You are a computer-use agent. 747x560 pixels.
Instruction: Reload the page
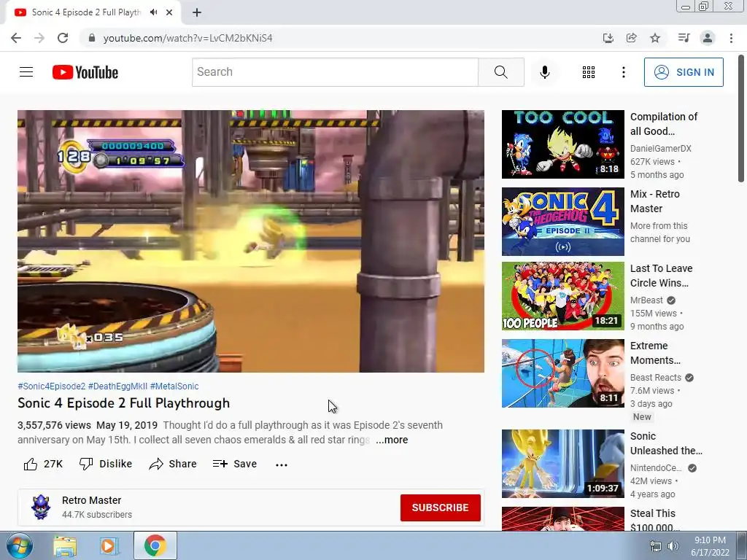(63, 38)
